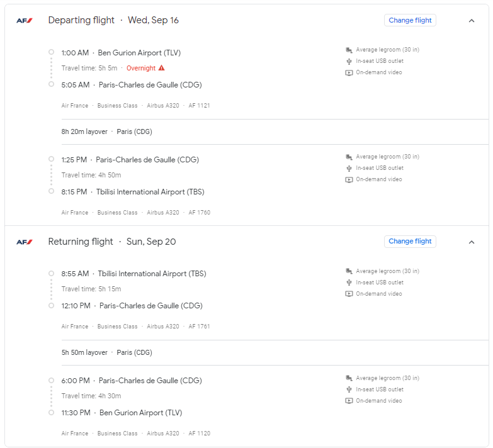493x448 pixels.
Task: Change the departing flight on Wed, Sep 16
Action: pos(410,20)
